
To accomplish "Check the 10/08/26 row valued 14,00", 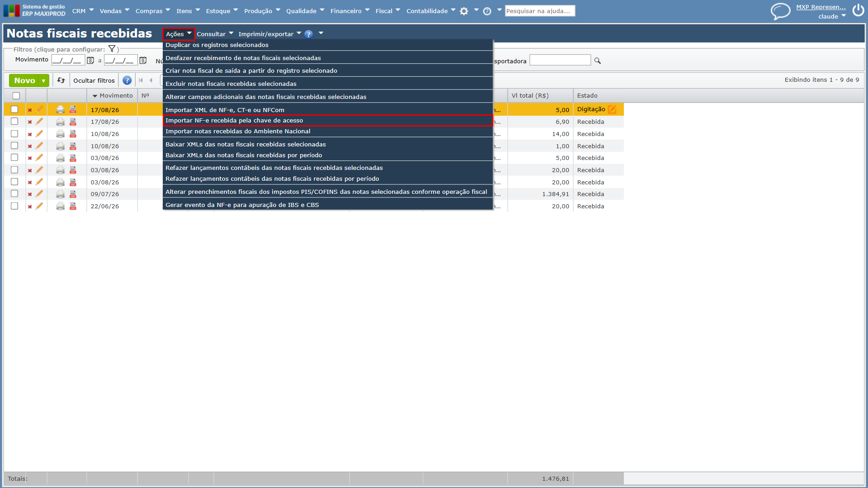I will (x=14, y=134).
